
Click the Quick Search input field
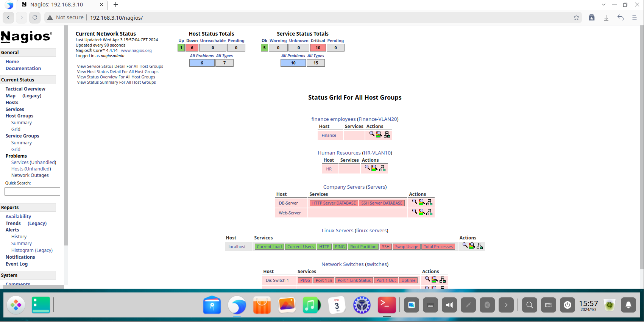(x=32, y=192)
